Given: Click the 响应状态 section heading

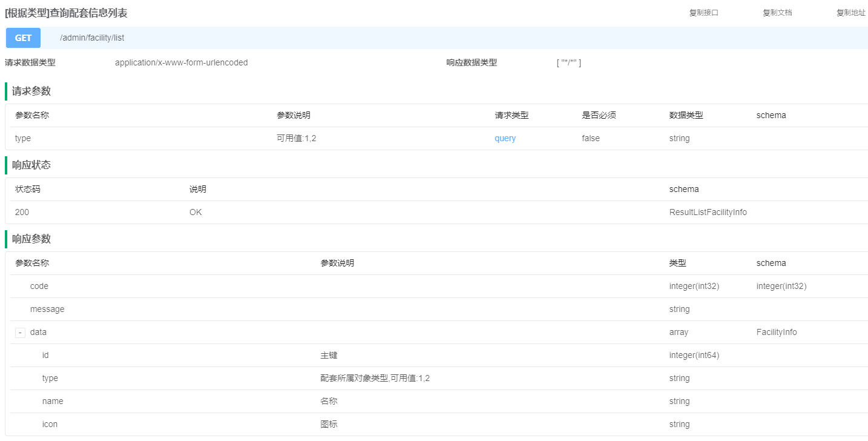Looking at the screenshot, I should coord(31,165).
